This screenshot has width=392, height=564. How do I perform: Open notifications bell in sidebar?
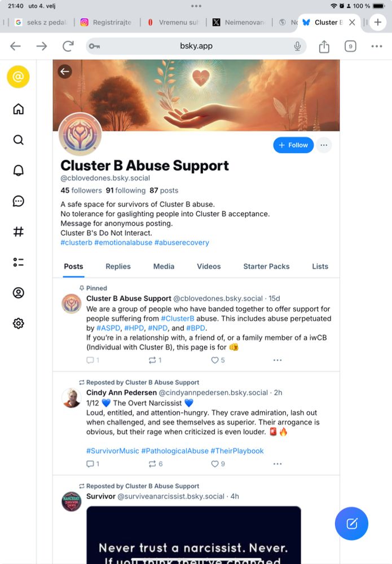click(19, 170)
